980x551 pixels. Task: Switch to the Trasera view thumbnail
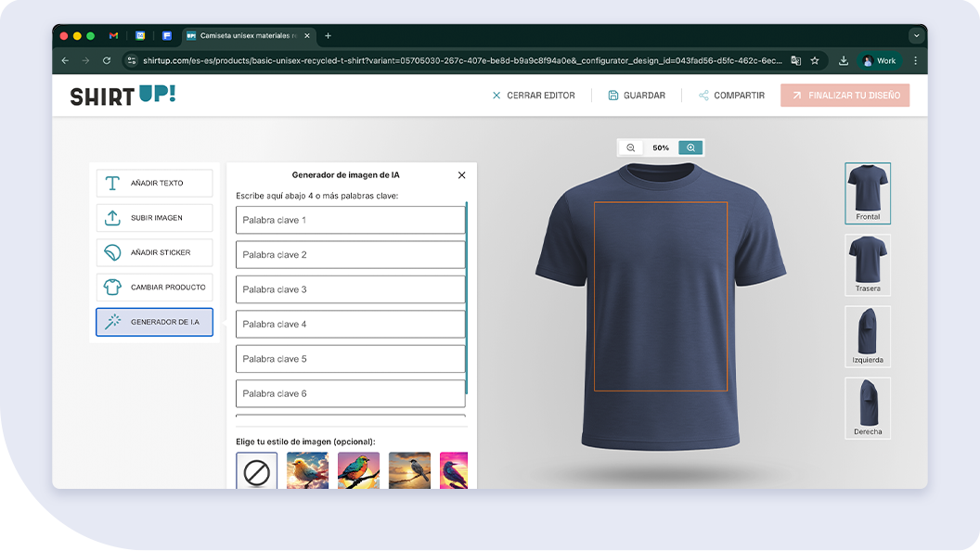pyautogui.click(x=868, y=265)
